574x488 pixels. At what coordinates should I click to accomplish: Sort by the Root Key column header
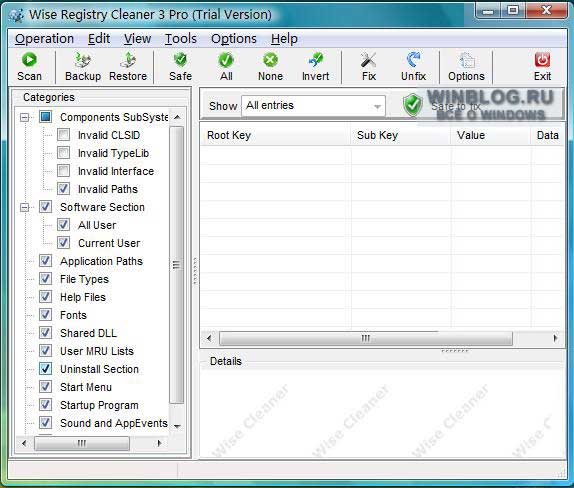(275, 135)
